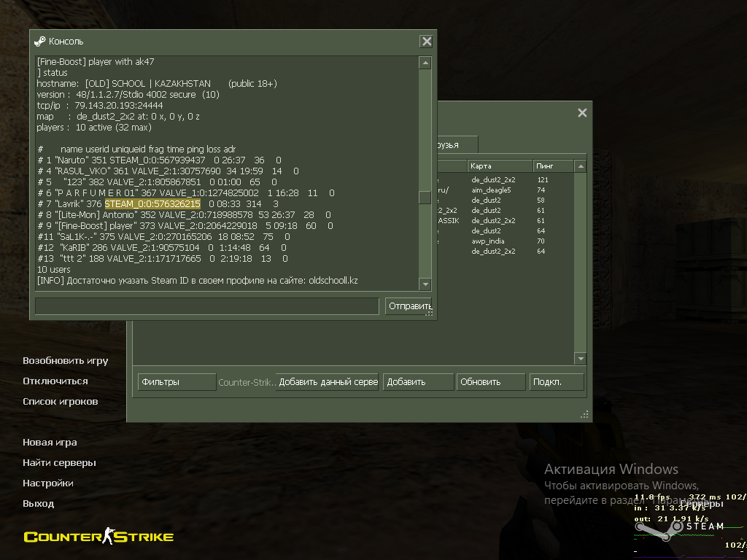
Task: Click the console scrollbar thumb
Action: (x=425, y=198)
